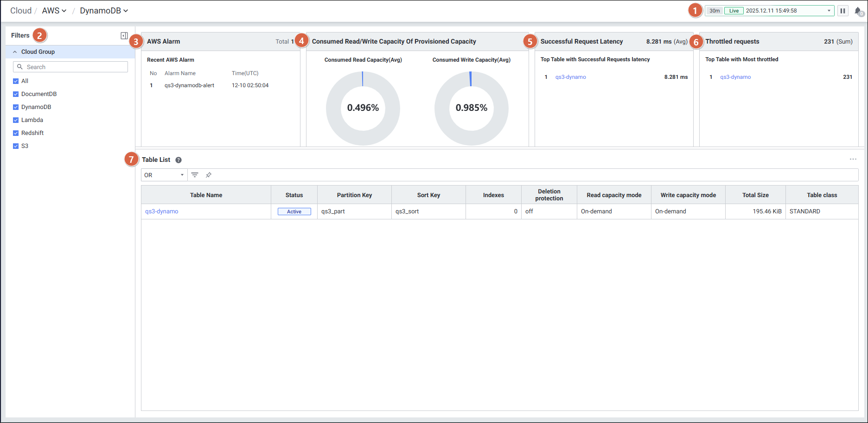Image resolution: width=868 pixels, height=423 pixels.
Task: Click qs3-dynamo in Throttled requests panel
Action: 735,77
